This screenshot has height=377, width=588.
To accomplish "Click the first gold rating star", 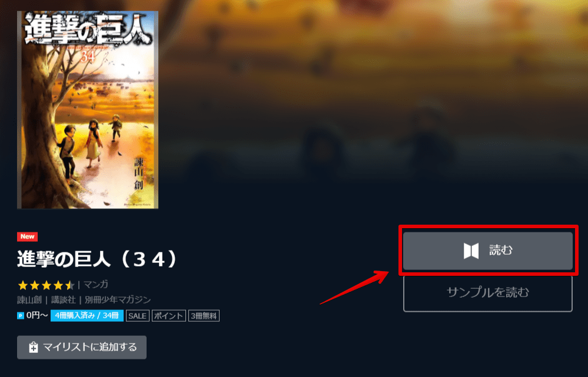I will 23,286.
